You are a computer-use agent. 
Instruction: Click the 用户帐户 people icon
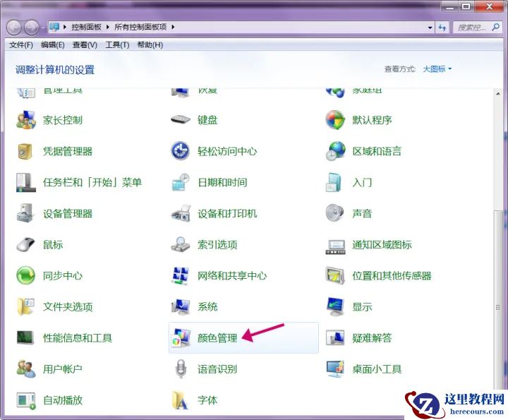pos(26,368)
